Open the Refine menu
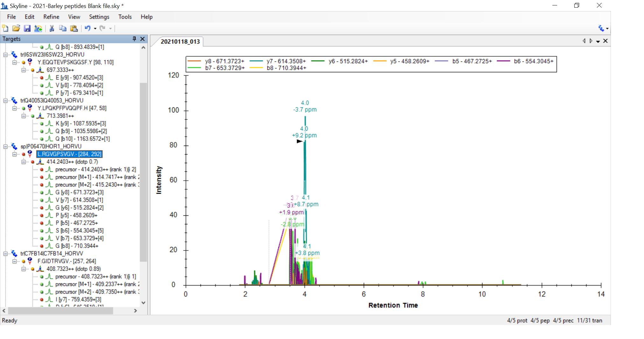Viewport: 644px width, 339px height. [x=51, y=17]
